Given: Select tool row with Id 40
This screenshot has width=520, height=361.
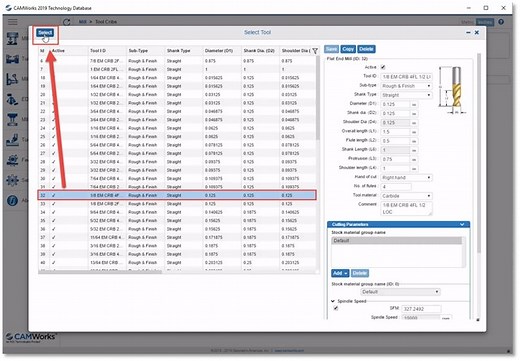Looking at the screenshot, I should (177, 263).
